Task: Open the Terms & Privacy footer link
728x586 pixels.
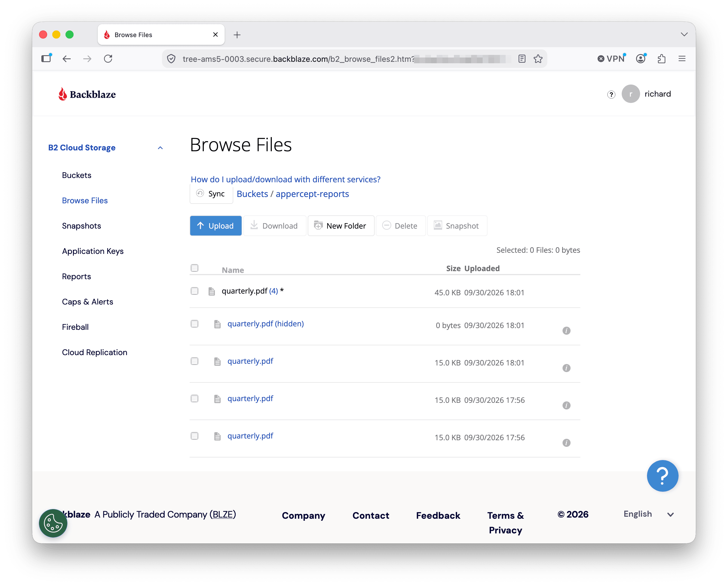Action: pos(505,523)
